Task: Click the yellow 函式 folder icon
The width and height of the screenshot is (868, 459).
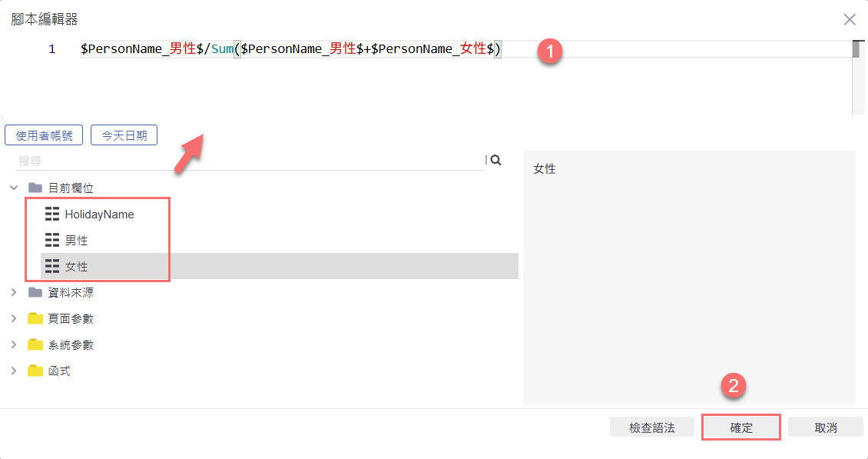Action: (x=35, y=371)
